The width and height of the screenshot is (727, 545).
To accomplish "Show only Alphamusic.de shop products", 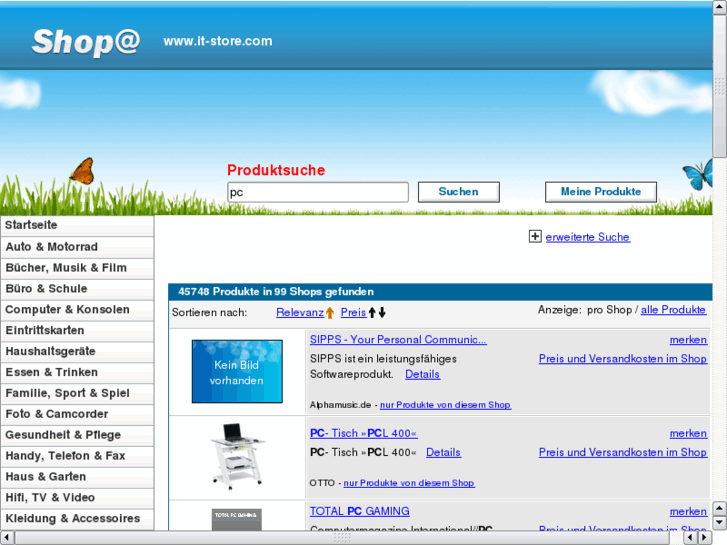I will coord(445,405).
